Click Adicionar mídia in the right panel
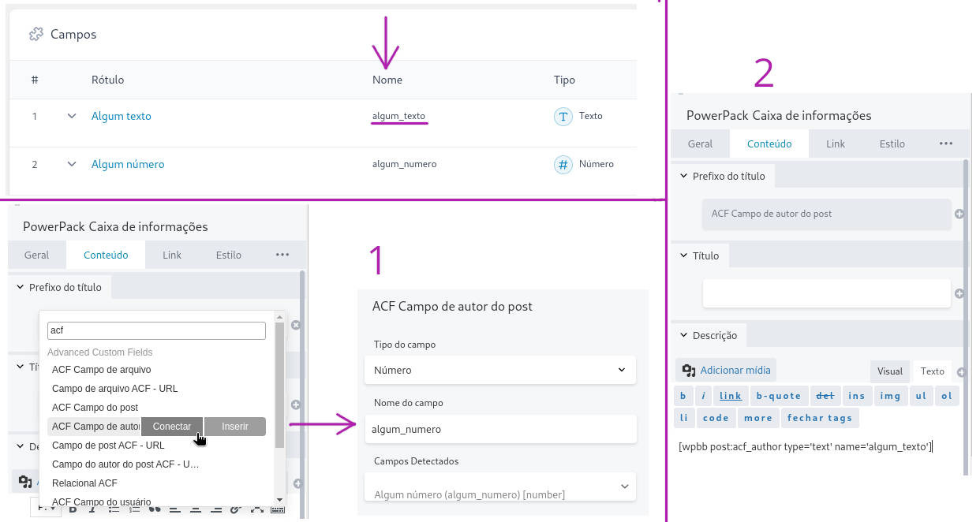This screenshot has width=980, height=522. coord(726,371)
